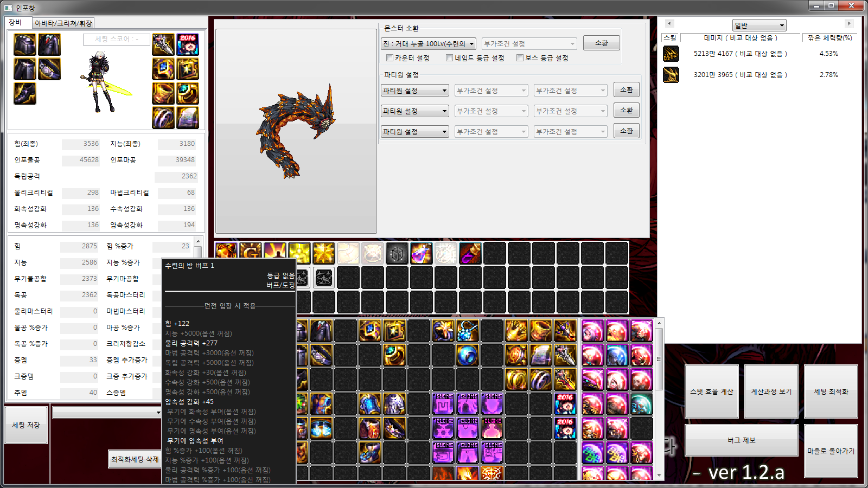
Task: Click the inventory grid scrollbar thumb
Action: (x=659, y=359)
